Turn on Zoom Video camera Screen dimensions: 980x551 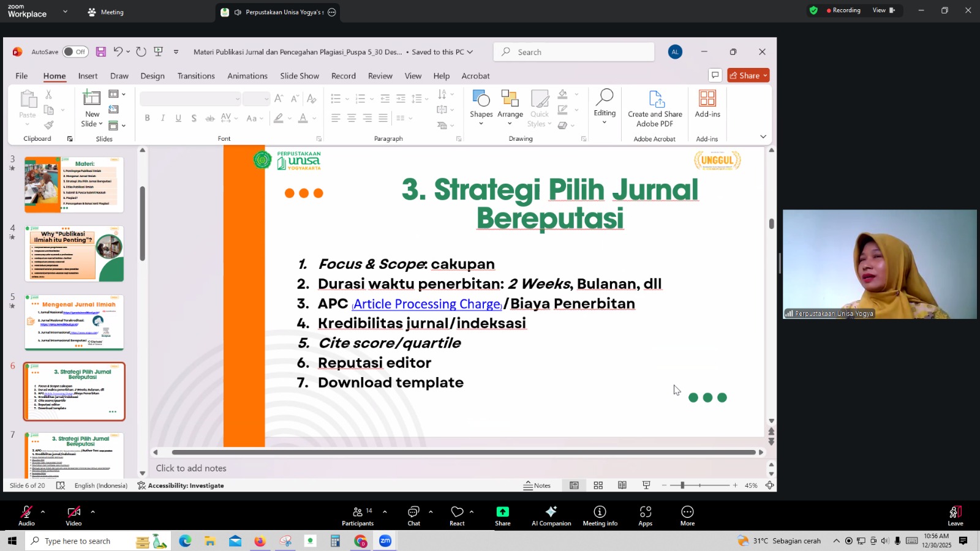tap(73, 515)
